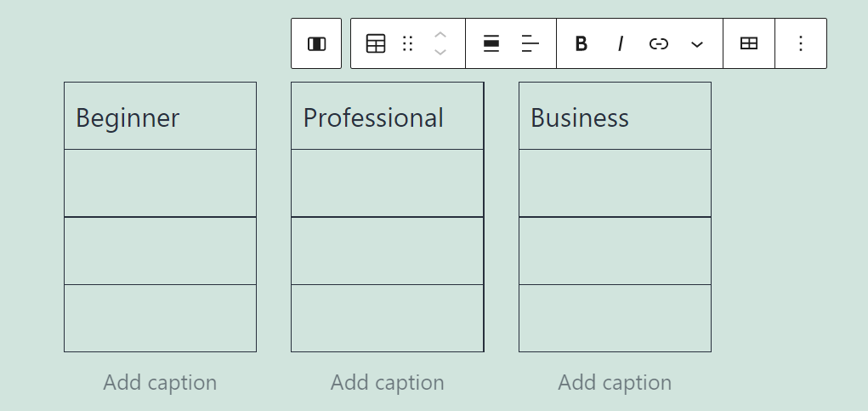Viewport: 868px width, 411px height.
Task: Open the text alignment column options
Action: click(530, 44)
